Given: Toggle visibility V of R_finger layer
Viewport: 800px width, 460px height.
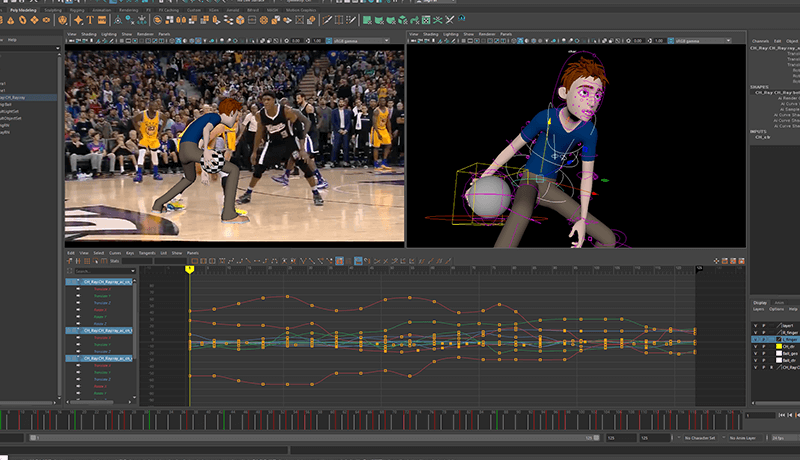Looking at the screenshot, I should tap(756, 333).
